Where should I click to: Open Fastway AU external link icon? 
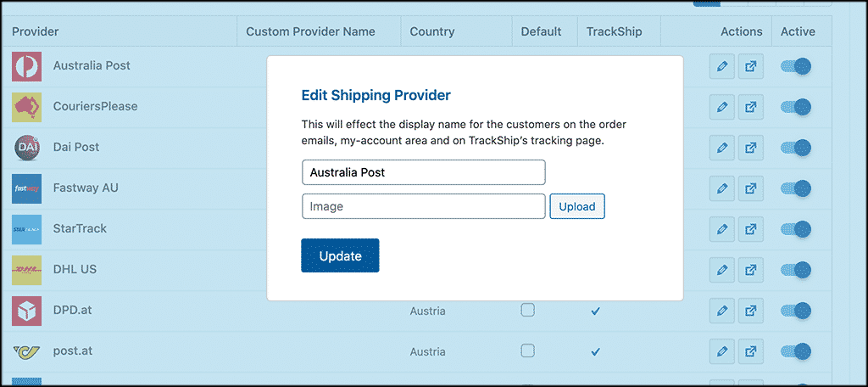751,188
